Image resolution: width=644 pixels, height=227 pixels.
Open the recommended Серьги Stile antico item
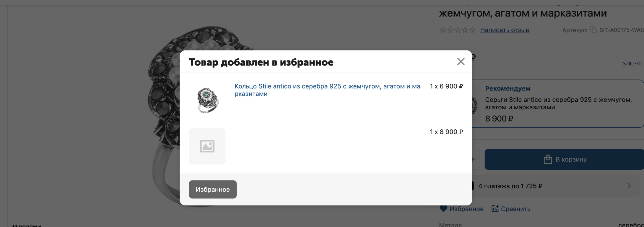point(558,103)
